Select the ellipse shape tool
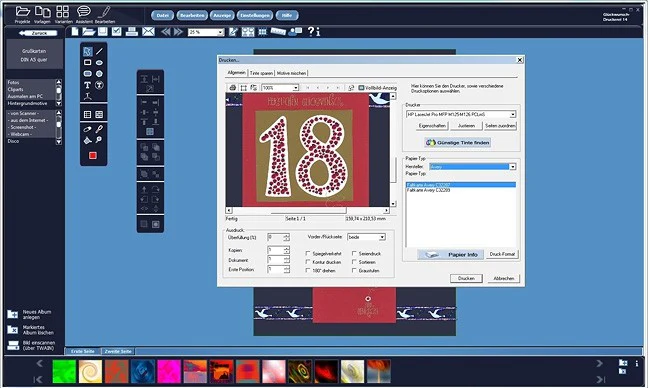Screen dimensions: 650x388 99,63
